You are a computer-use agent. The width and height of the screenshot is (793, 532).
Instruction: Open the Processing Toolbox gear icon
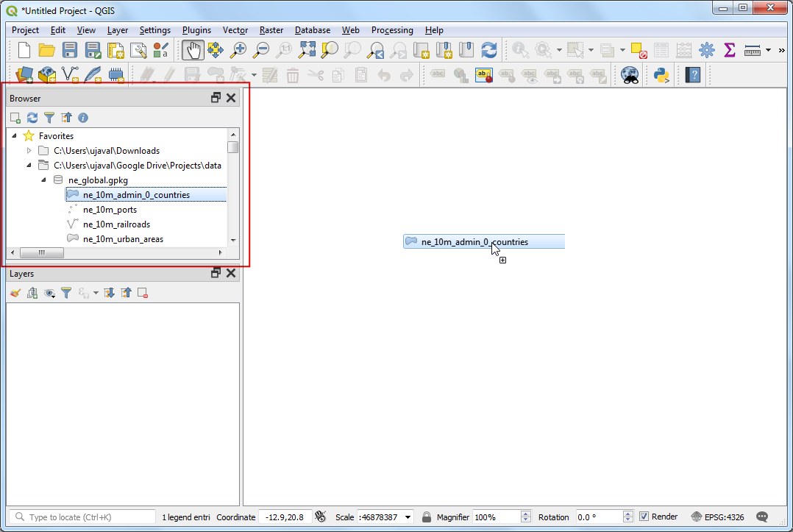[706, 50]
